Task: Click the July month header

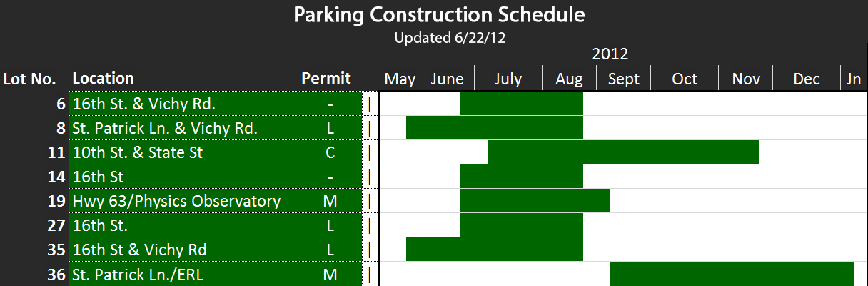Action: point(508,79)
